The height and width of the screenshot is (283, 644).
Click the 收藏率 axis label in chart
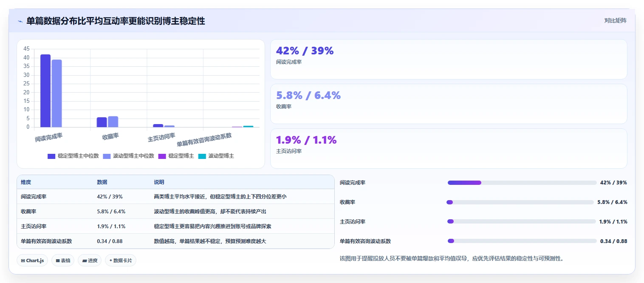(110, 136)
